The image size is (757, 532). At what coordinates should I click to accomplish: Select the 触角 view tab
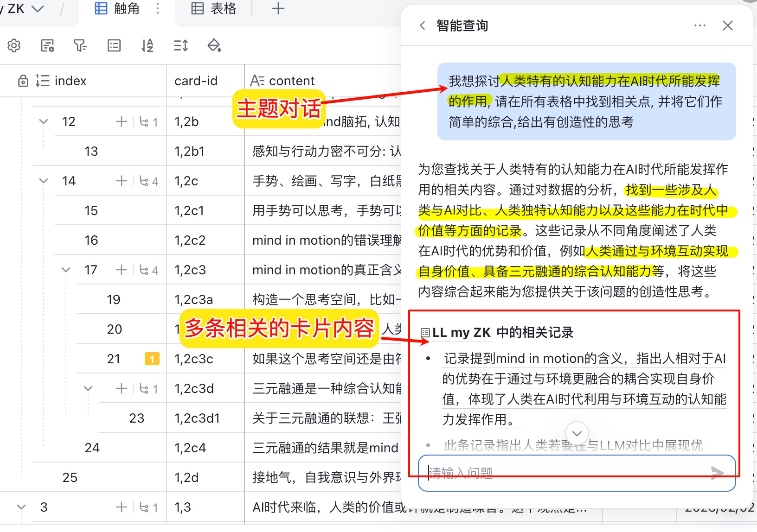pos(117,9)
